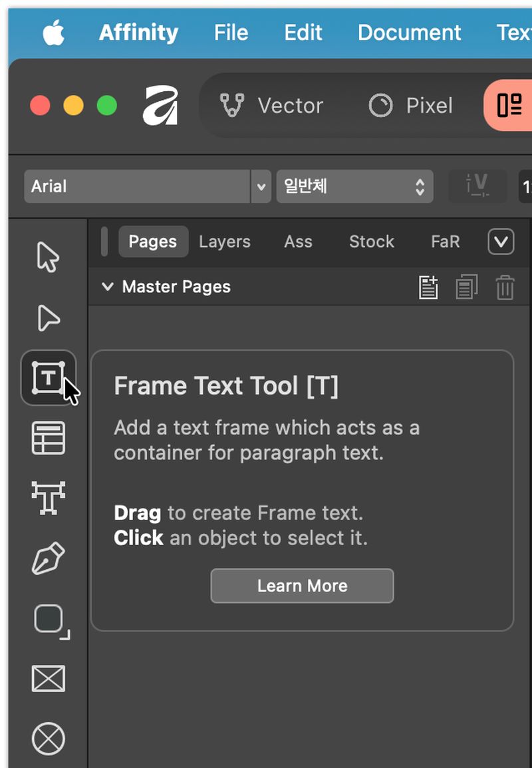This screenshot has height=768, width=532.
Task: Click the Add Master Page icon
Action: pos(428,287)
